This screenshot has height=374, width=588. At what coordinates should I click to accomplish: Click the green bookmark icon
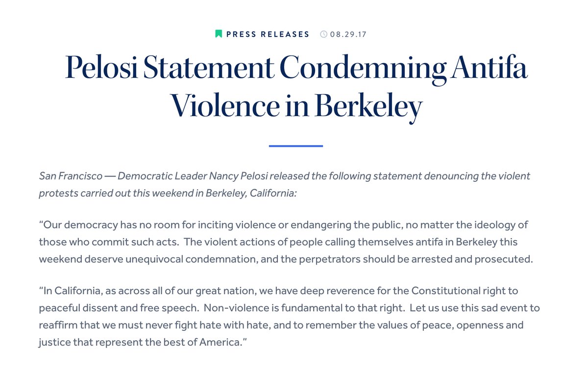pyautogui.click(x=219, y=34)
